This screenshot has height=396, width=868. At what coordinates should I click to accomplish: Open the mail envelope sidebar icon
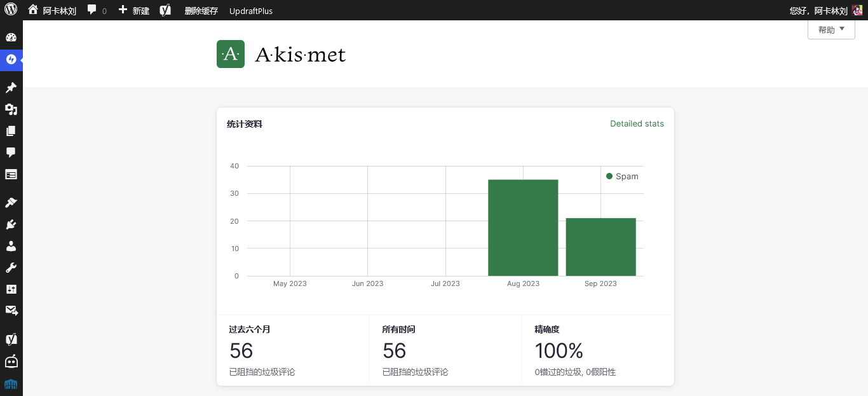coord(11,311)
